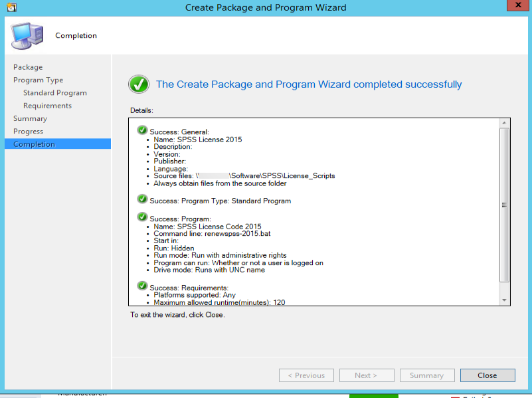The height and width of the screenshot is (398, 532).
Task: Click 'Always obtain files from the source folder'
Action: click(220, 183)
